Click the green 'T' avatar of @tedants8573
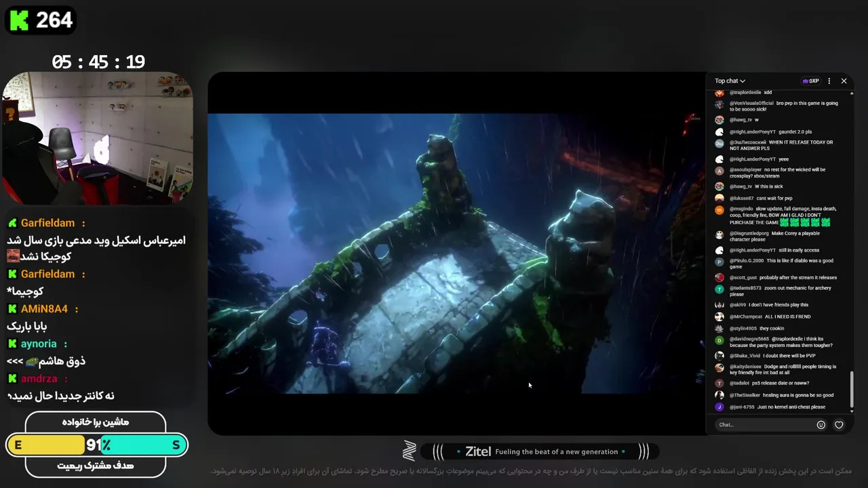This screenshot has width=868, height=488. [719, 289]
